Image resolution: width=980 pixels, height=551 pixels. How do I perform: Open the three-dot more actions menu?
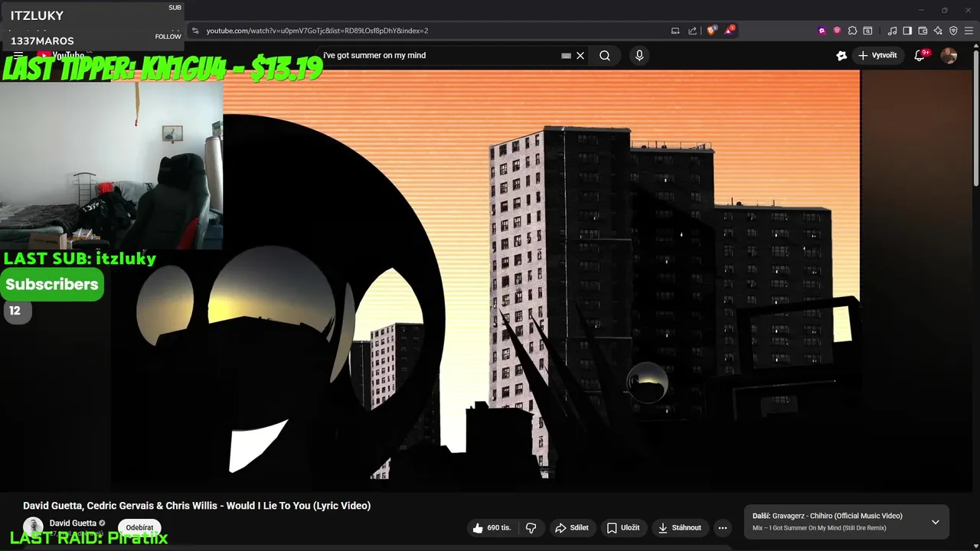point(723,527)
